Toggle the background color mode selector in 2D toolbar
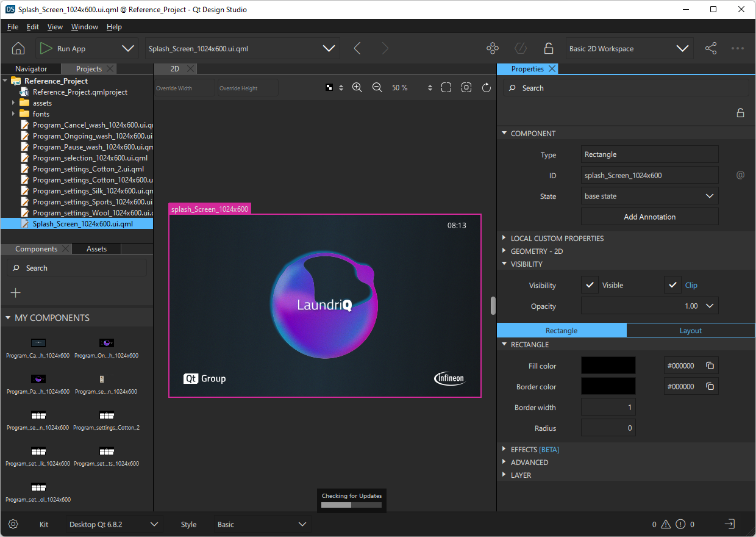This screenshot has height=537, width=756. coord(329,87)
